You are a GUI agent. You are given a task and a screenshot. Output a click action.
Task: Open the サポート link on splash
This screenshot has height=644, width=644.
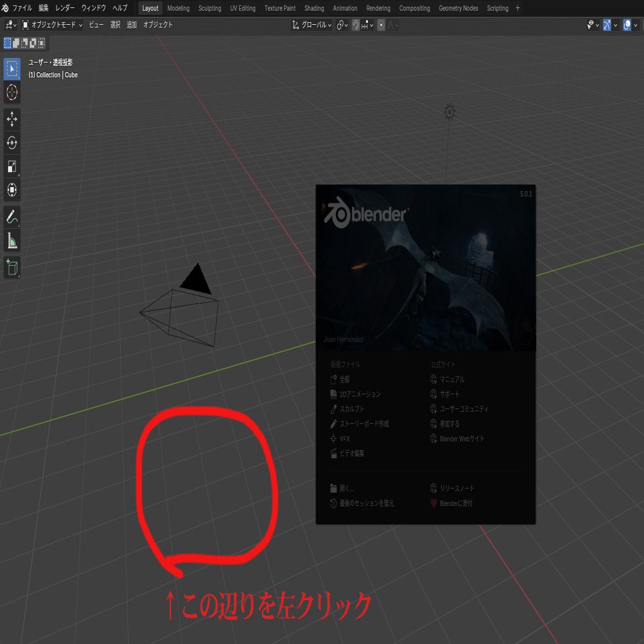[445, 394]
